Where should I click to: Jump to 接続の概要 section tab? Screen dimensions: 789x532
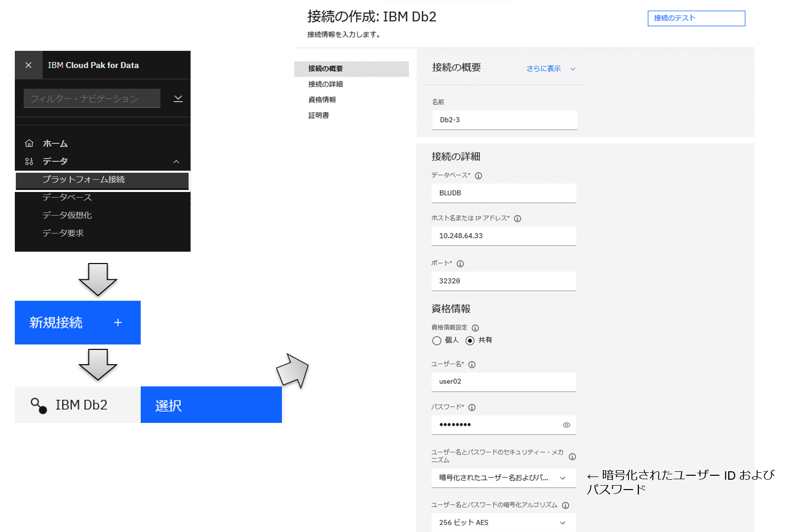[x=352, y=69]
